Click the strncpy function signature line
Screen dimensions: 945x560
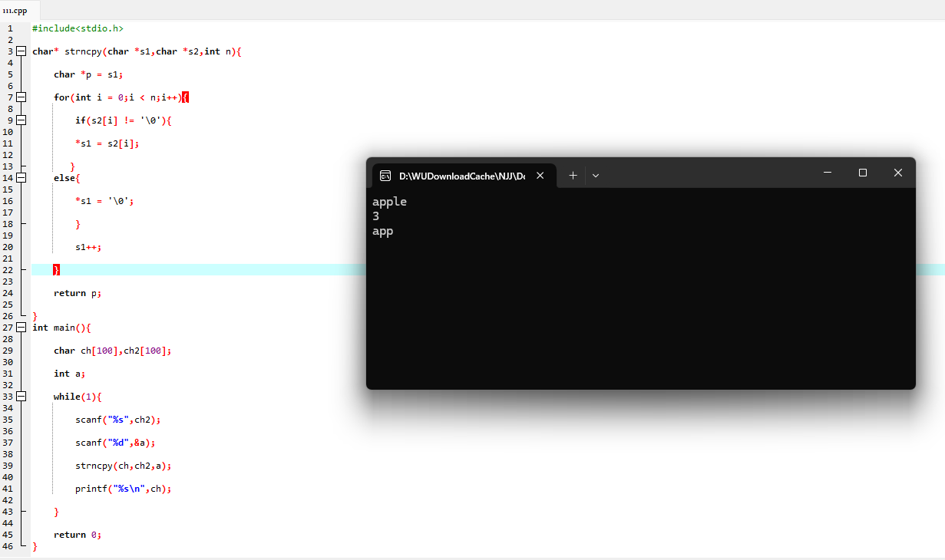137,51
